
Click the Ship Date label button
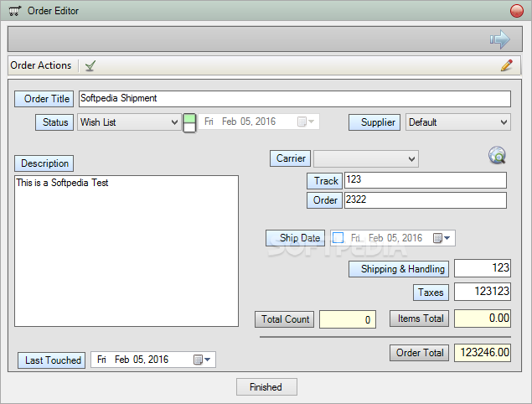(295, 238)
